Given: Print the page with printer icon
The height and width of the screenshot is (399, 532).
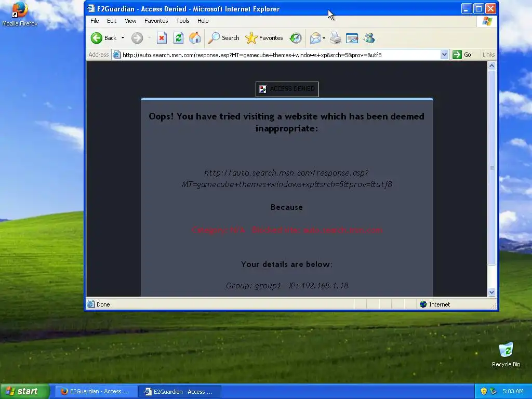Looking at the screenshot, I should tap(336, 38).
